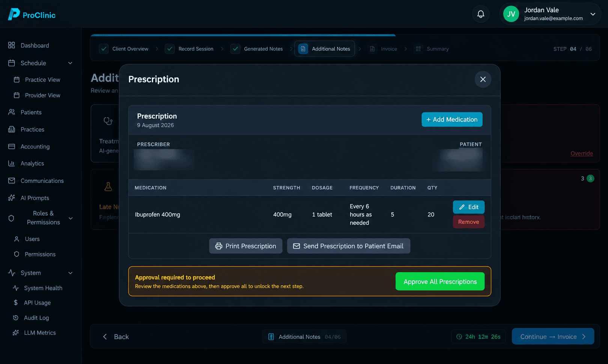
Task: Click the Back button
Action: tap(116, 337)
